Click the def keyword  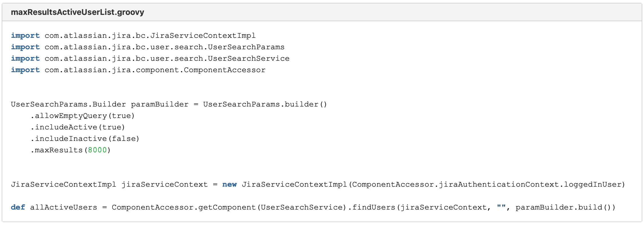18,207
